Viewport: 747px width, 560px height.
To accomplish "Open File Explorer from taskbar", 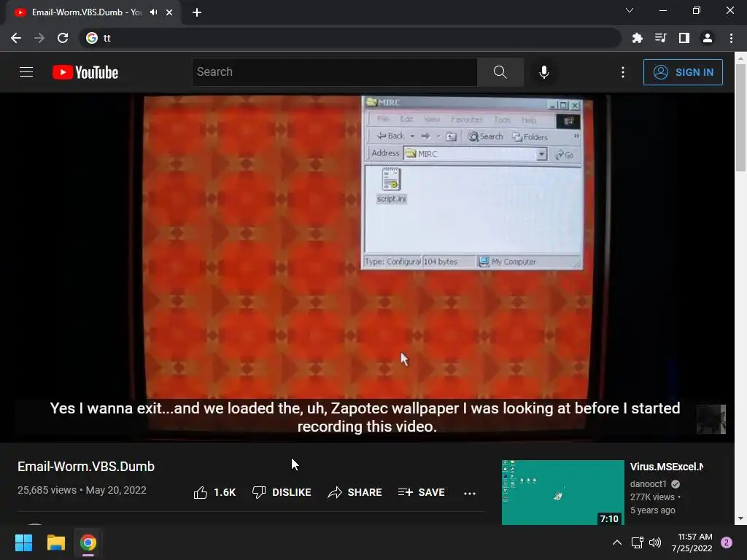I will point(55,542).
